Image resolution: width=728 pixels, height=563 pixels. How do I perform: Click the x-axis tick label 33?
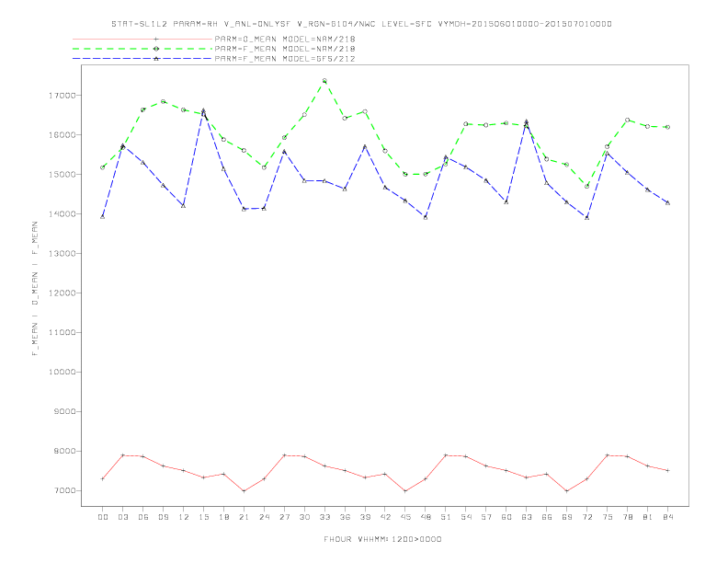pos(324,517)
